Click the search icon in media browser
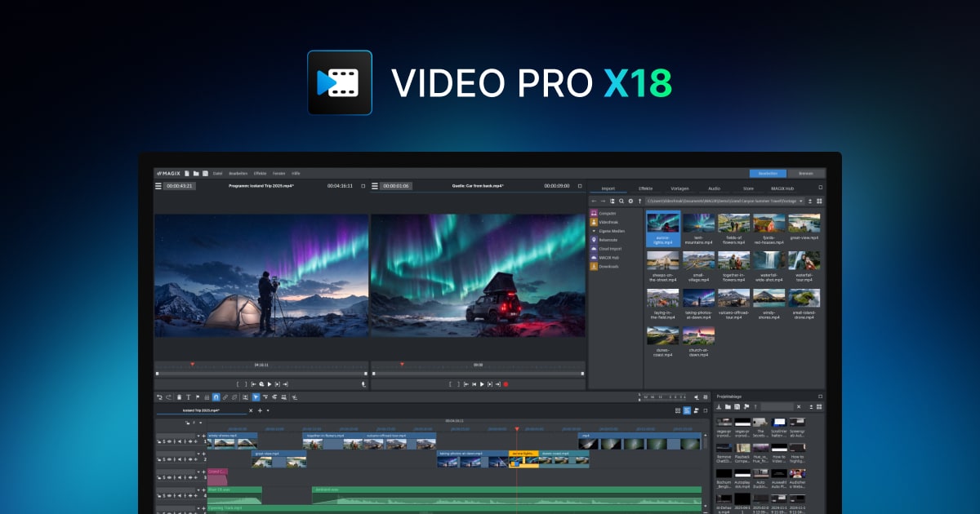This screenshot has width=980, height=514. pos(621,201)
